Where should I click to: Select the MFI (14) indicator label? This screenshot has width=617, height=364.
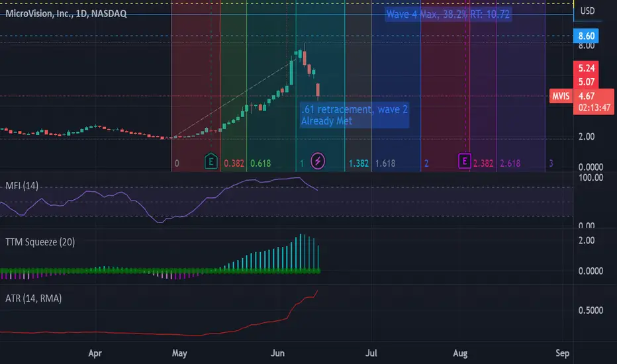(x=22, y=186)
